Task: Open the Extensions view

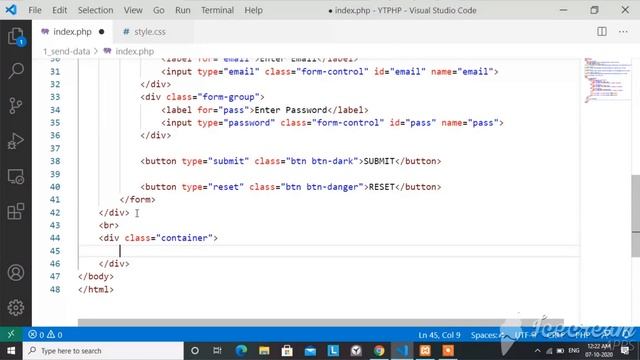Action: click(x=16, y=211)
